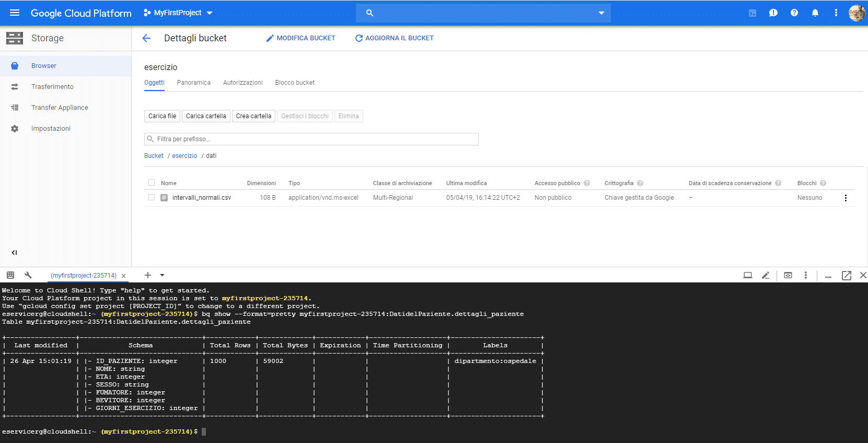The height and width of the screenshot is (443, 868).
Task: Open Transfer Appliance in the sidebar
Action: (x=65, y=108)
